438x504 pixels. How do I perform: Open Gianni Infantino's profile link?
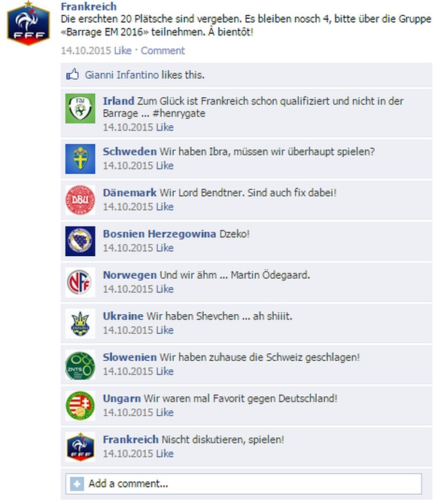pos(122,75)
